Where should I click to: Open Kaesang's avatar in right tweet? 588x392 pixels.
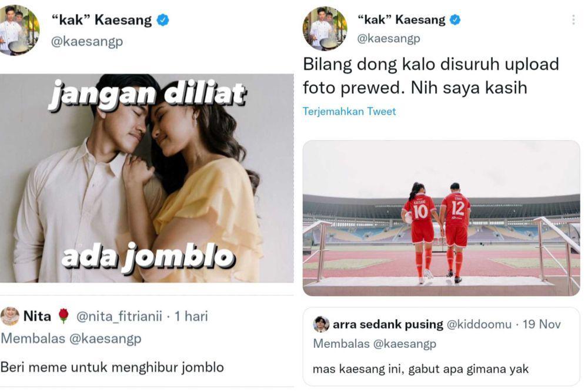coord(325,28)
